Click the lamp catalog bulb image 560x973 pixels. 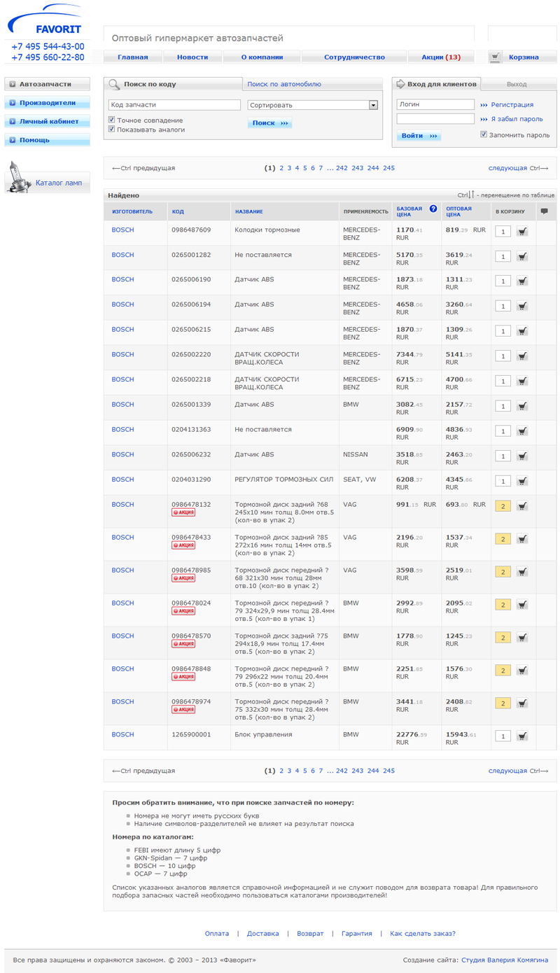(18, 178)
